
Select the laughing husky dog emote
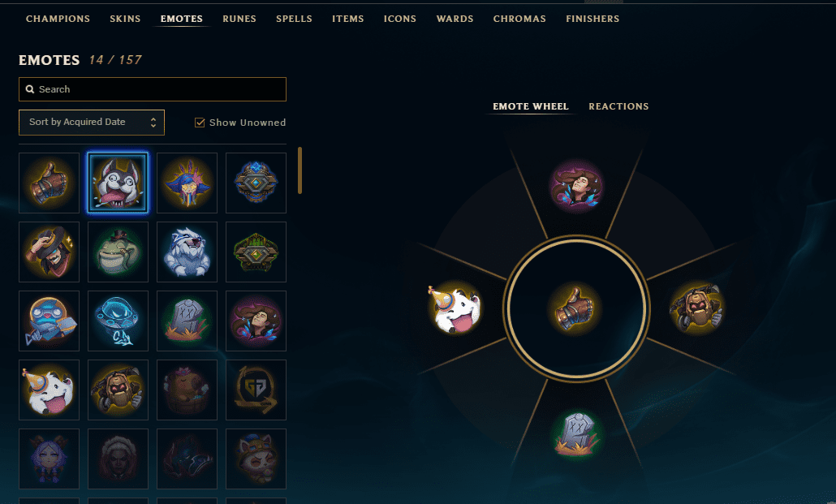[118, 183]
